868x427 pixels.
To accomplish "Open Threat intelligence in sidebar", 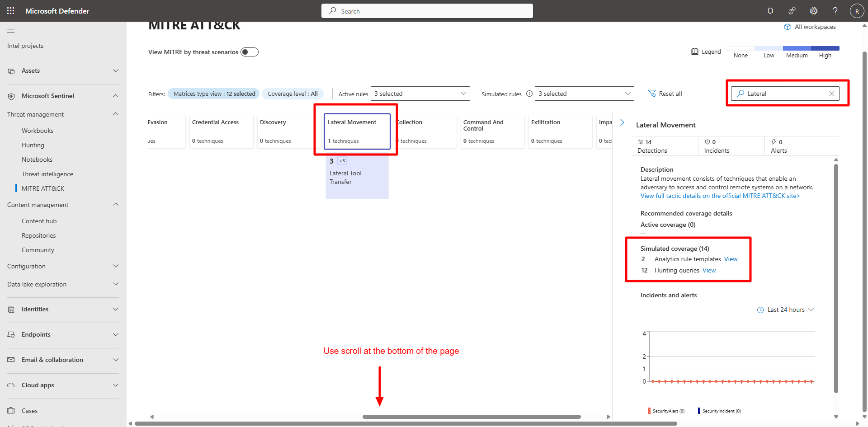I will click(47, 174).
